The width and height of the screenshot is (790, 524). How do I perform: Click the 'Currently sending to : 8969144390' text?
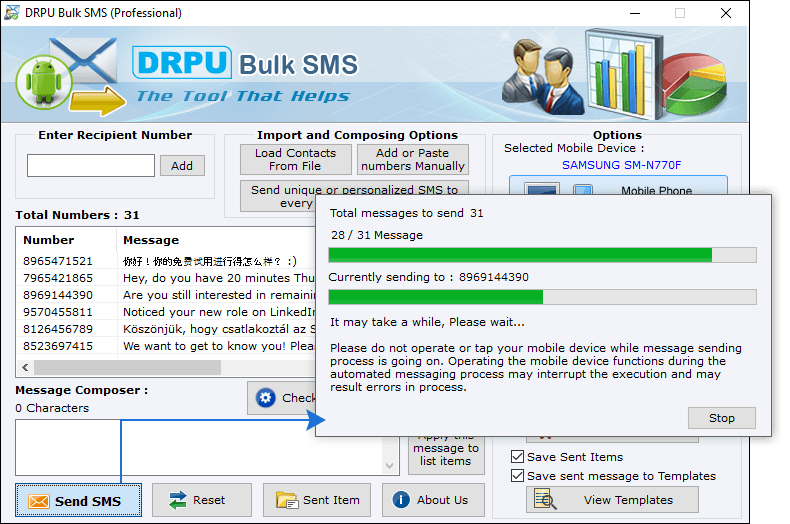(x=428, y=277)
